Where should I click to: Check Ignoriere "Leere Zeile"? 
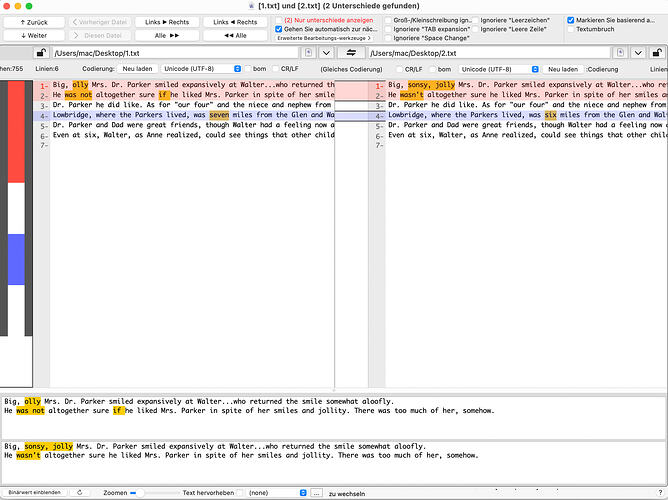tap(475, 29)
